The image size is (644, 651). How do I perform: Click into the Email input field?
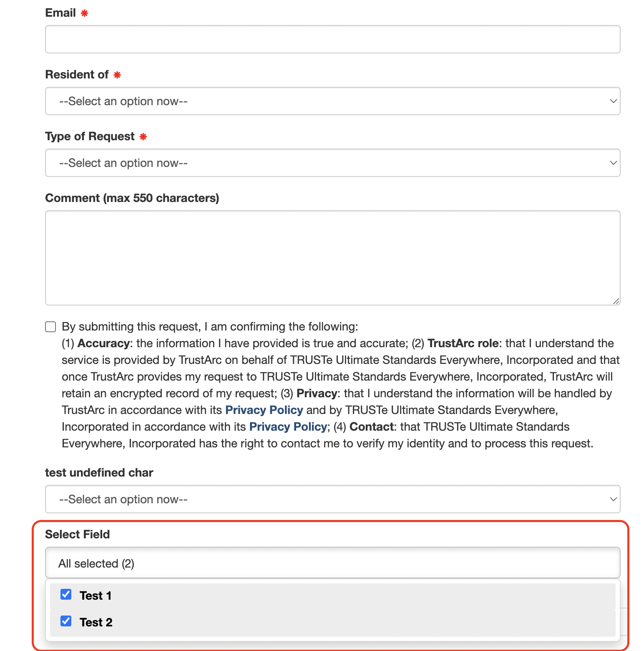click(332, 39)
